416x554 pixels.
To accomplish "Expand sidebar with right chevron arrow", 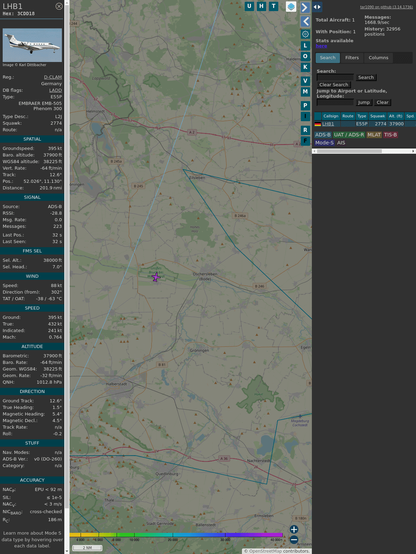I will click(x=305, y=7).
